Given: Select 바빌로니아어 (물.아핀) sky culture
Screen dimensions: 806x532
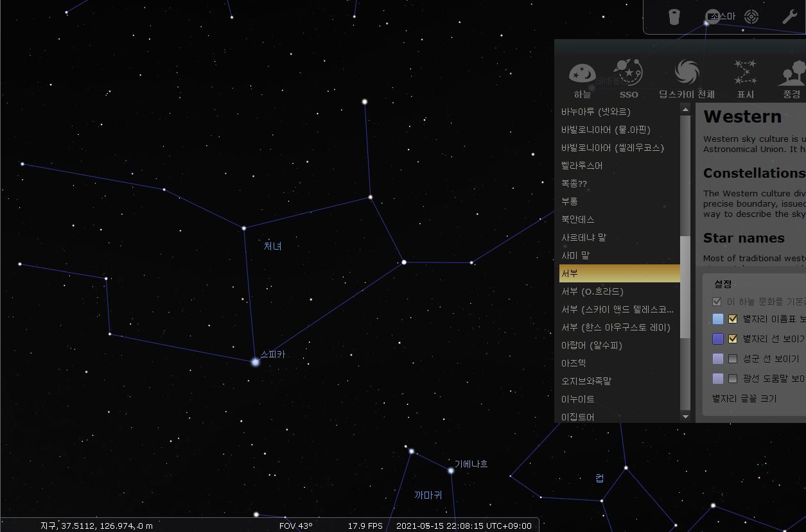Looking at the screenshot, I should 619,130.
